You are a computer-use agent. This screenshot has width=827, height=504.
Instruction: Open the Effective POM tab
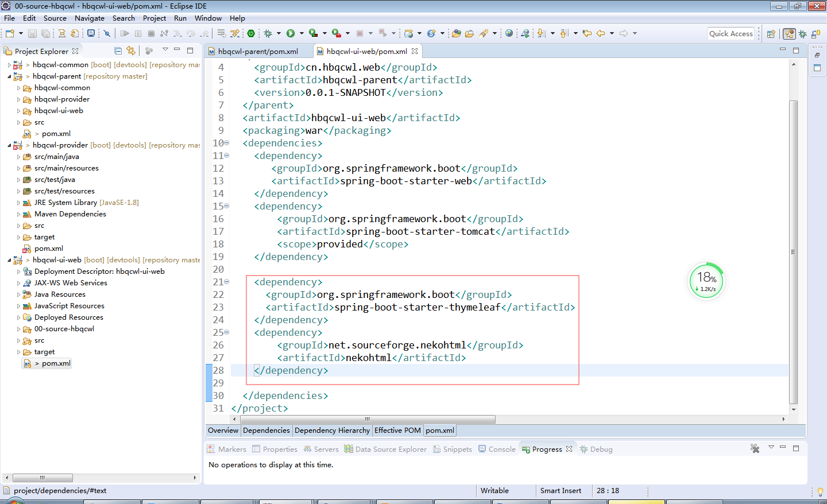[397, 430]
